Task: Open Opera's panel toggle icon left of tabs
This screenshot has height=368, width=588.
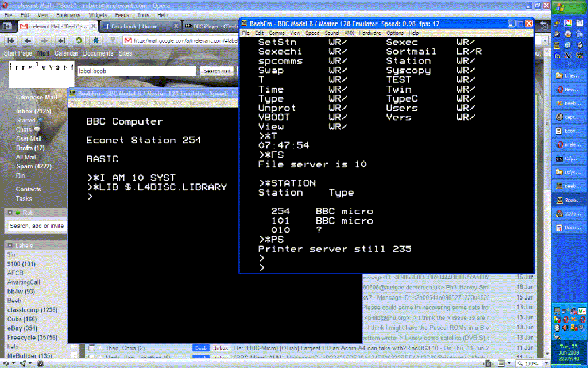Action: (x=7, y=26)
